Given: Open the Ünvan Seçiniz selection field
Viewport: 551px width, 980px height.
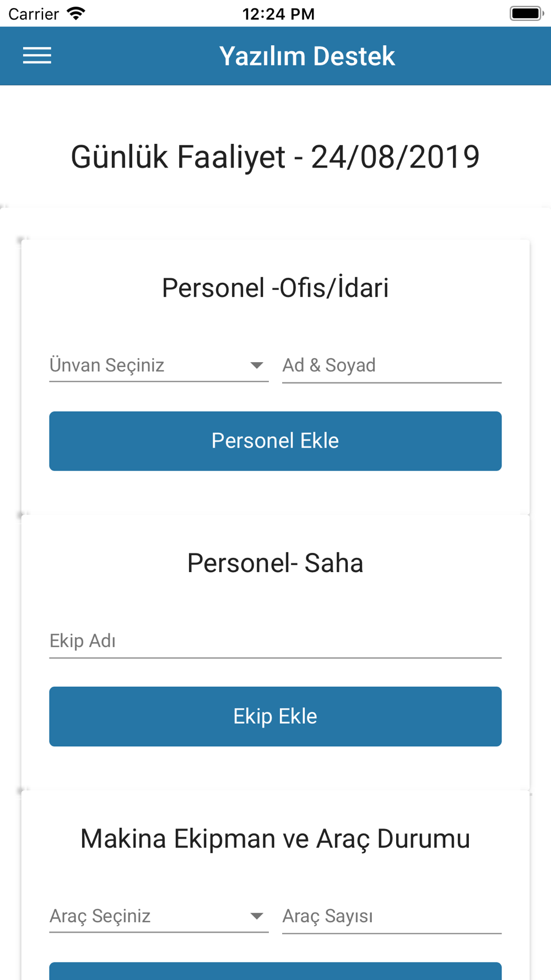Looking at the screenshot, I should click(159, 365).
